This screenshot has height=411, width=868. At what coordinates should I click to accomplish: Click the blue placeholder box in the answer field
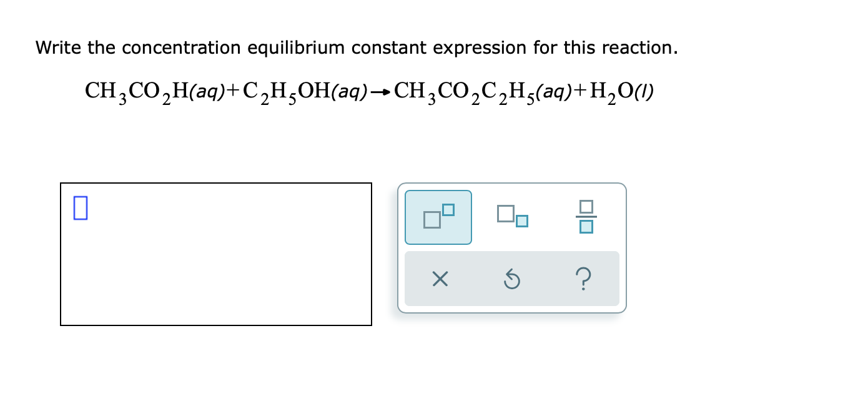tap(80, 207)
